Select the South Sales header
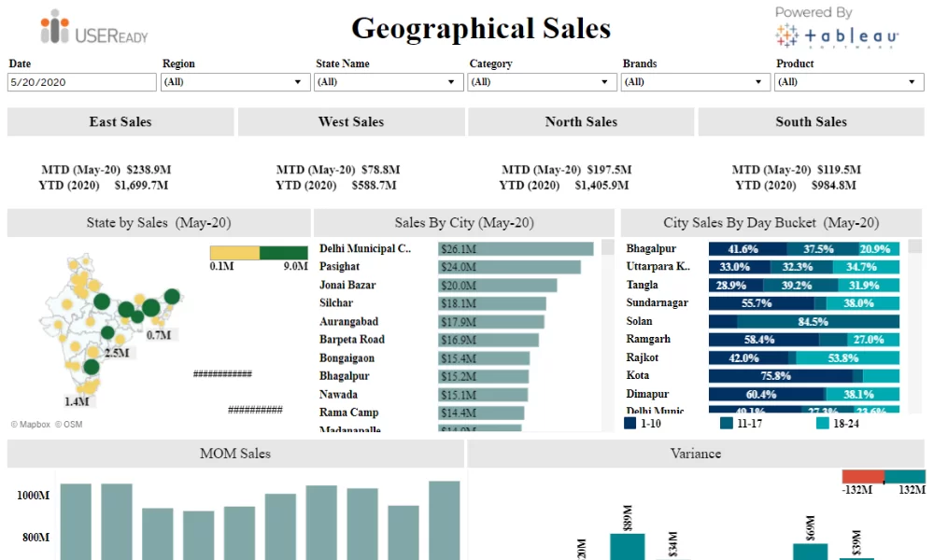Screen dimensions: 934x560 (811, 122)
